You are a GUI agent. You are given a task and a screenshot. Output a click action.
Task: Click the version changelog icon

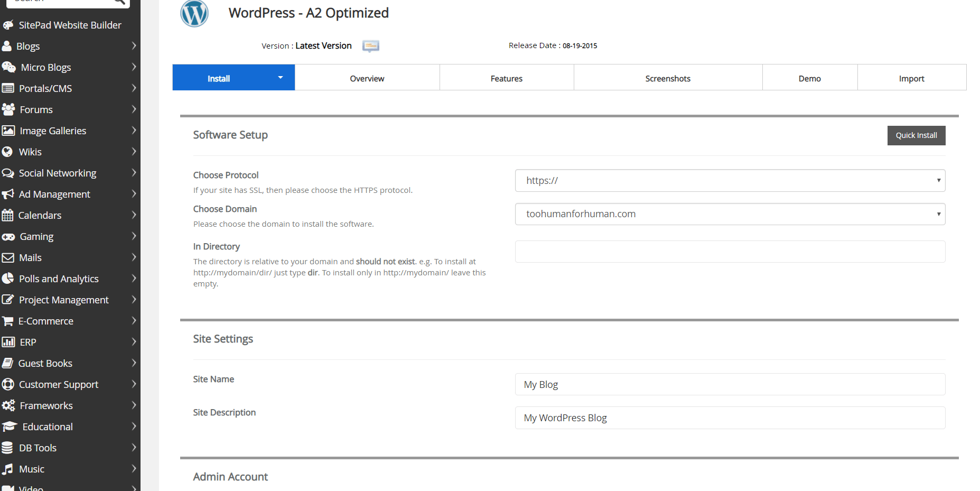370,46
